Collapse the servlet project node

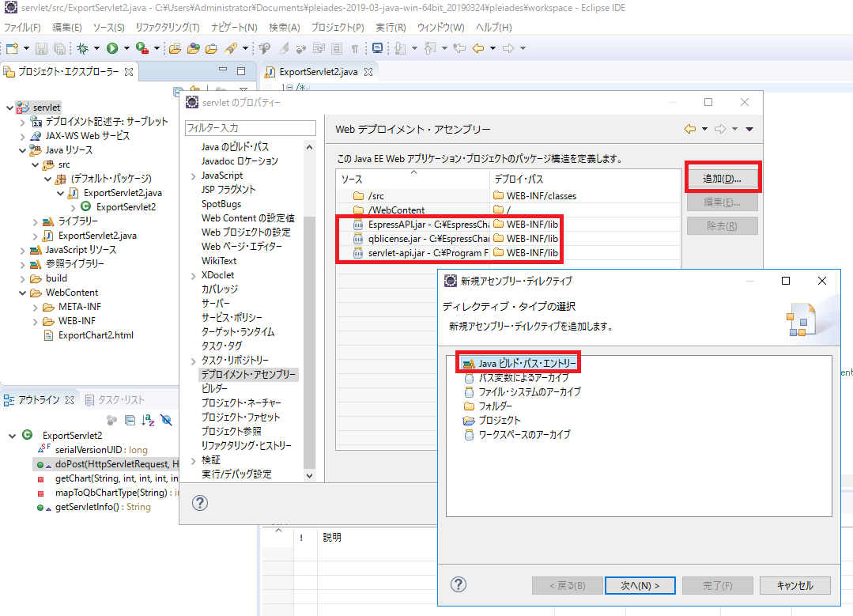[8, 108]
